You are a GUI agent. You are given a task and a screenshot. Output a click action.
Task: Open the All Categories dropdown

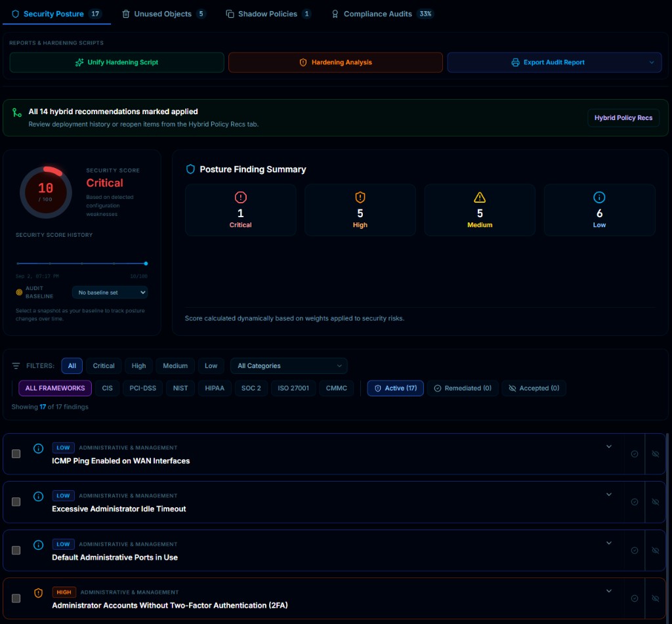[289, 365]
